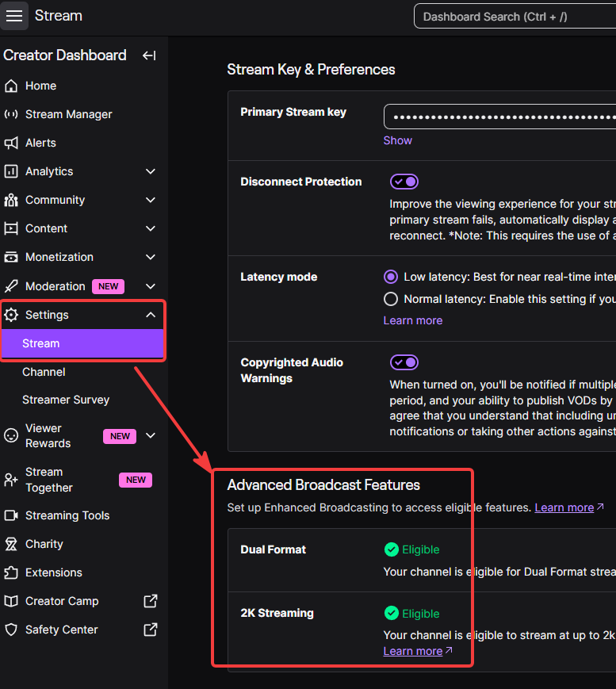Viewport: 616px width, 689px height.
Task: Click the NEW badge beside Moderation
Action: [x=108, y=286]
